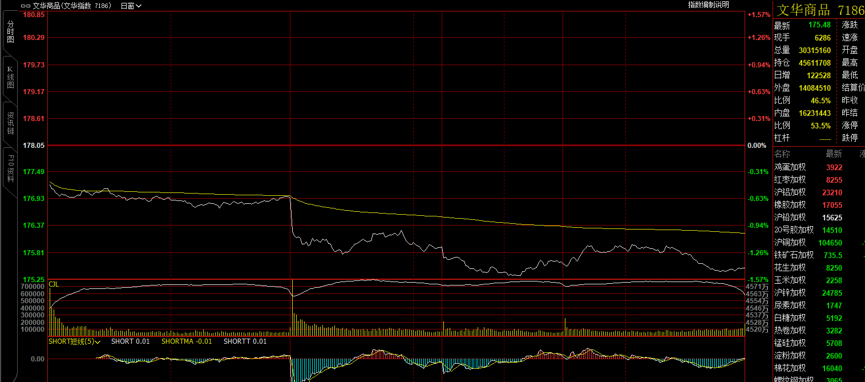Open the F10资料 side tab
The width and height of the screenshot is (865, 382).
point(10,168)
